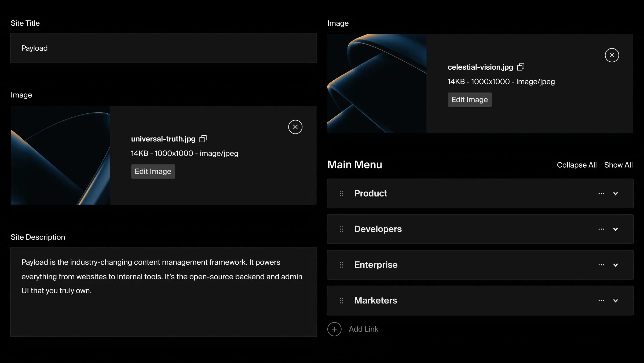The image size is (644, 363).
Task: Click the drag handle of the Marketers item
Action: pyautogui.click(x=341, y=301)
